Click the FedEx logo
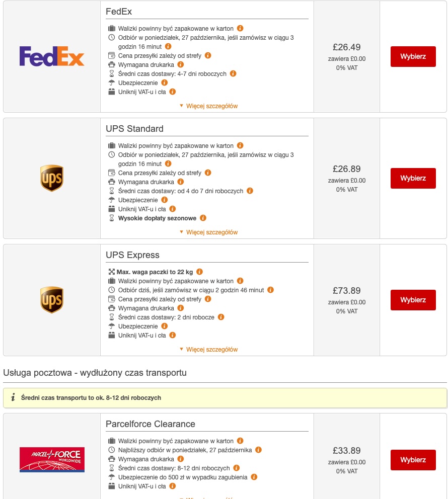Screen dimensions: 448x499 pyautogui.click(x=52, y=56)
